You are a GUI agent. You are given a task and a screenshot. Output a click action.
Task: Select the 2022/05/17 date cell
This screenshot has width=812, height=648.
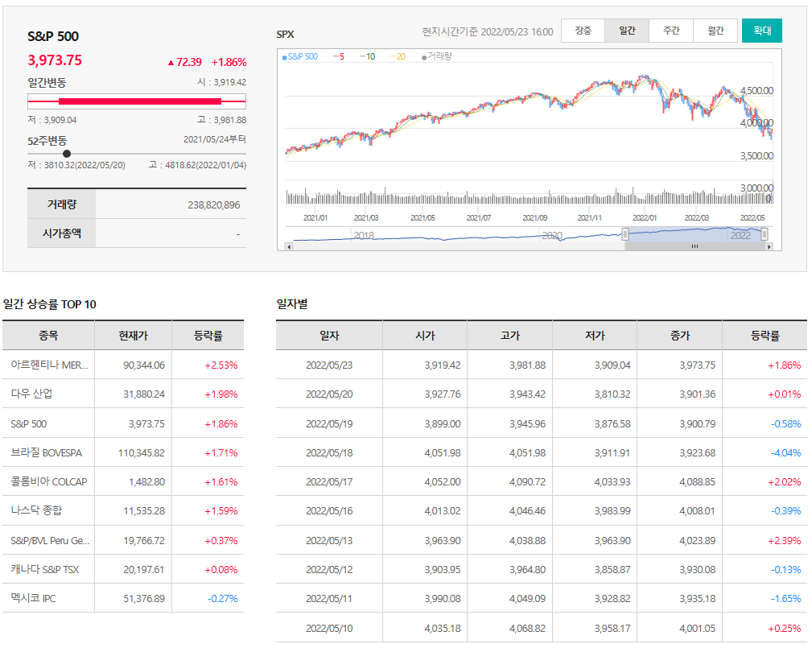[x=329, y=481]
